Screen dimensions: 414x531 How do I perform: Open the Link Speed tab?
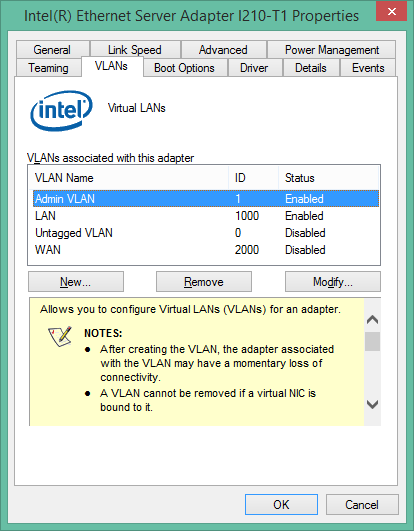[135, 50]
